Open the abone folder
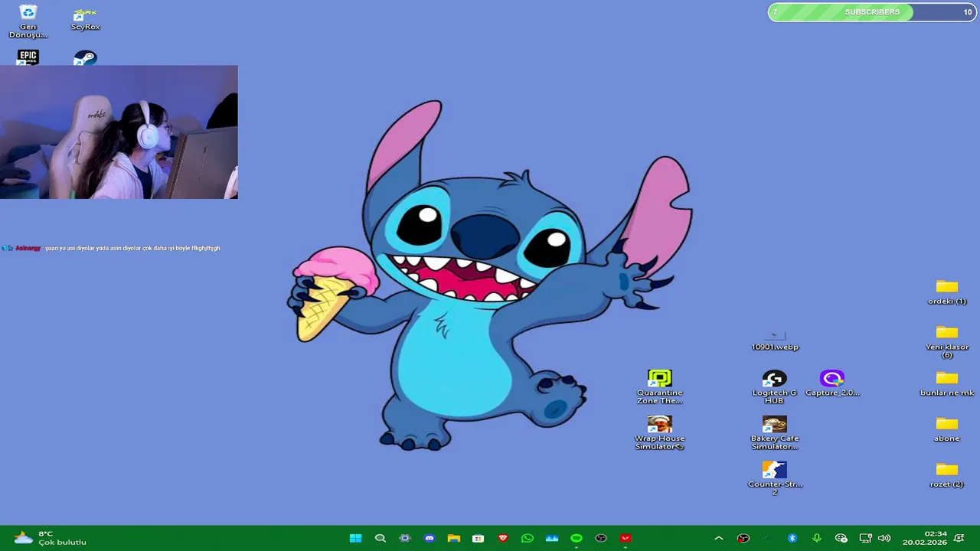Image resolution: width=980 pixels, height=551 pixels. [946, 429]
